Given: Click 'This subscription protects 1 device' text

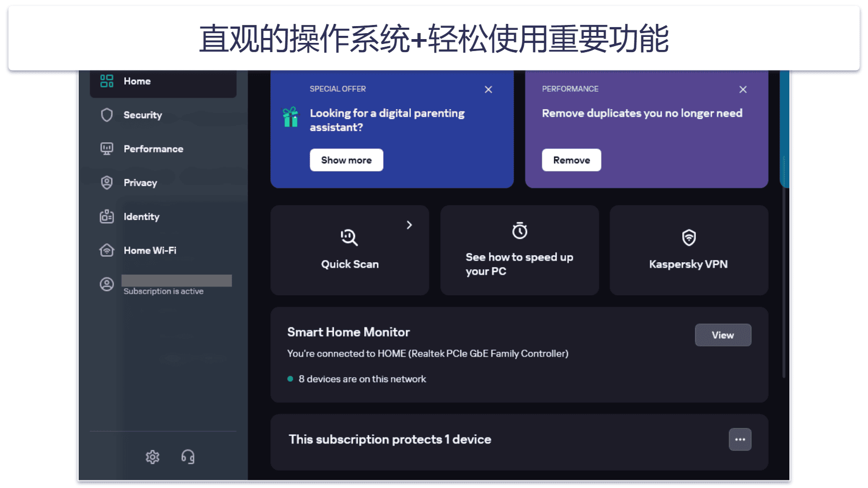Looking at the screenshot, I should pos(390,440).
